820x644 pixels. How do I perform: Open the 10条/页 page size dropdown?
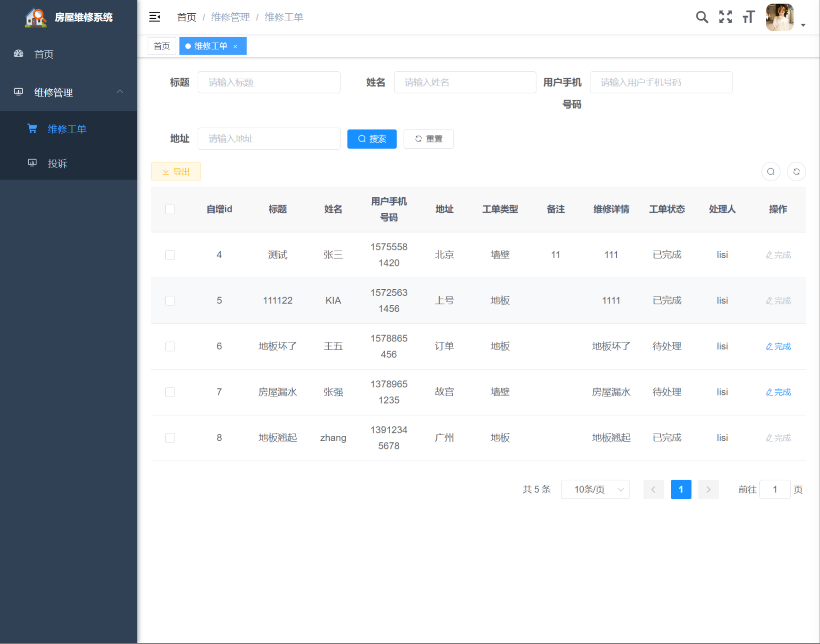pyautogui.click(x=595, y=489)
